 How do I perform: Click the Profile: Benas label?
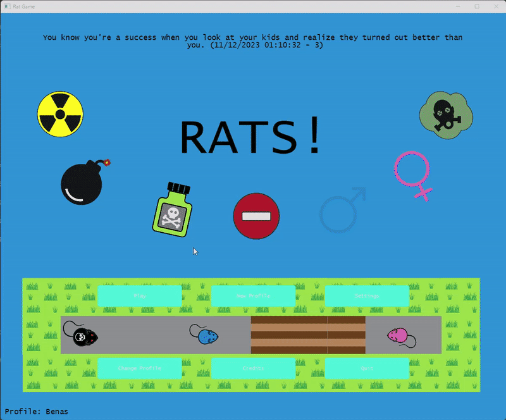[37, 411]
